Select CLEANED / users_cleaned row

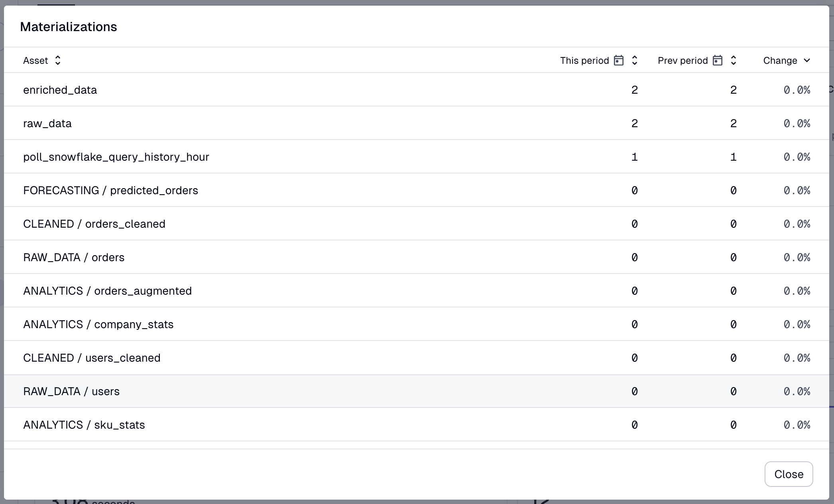click(92, 358)
